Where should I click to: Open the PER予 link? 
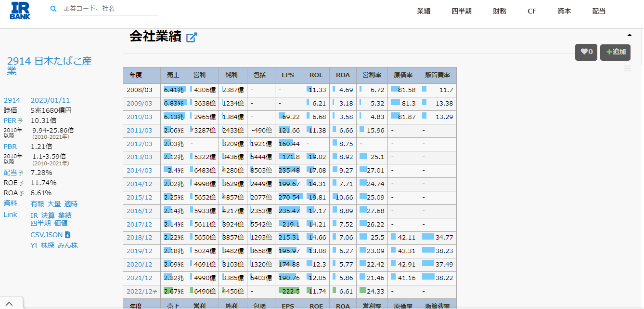tap(13, 121)
